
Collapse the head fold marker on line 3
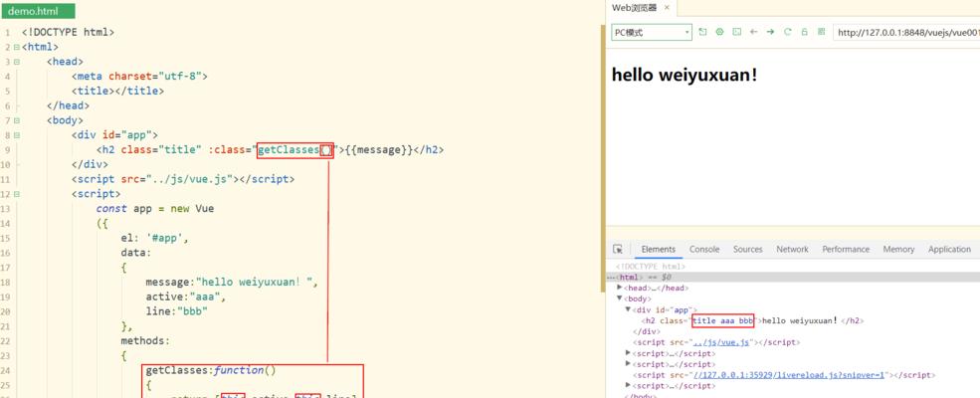16,62
